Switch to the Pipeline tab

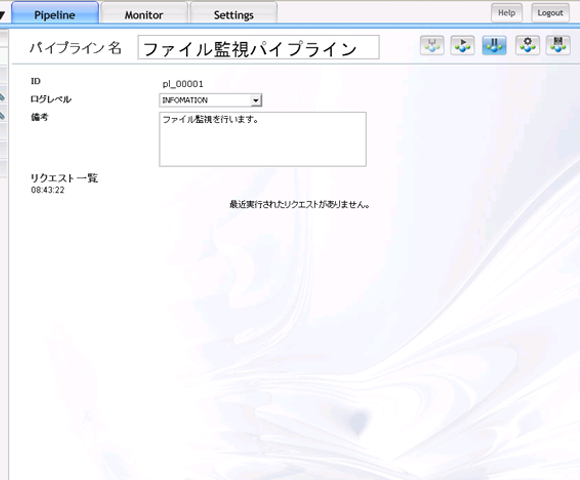(55, 13)
